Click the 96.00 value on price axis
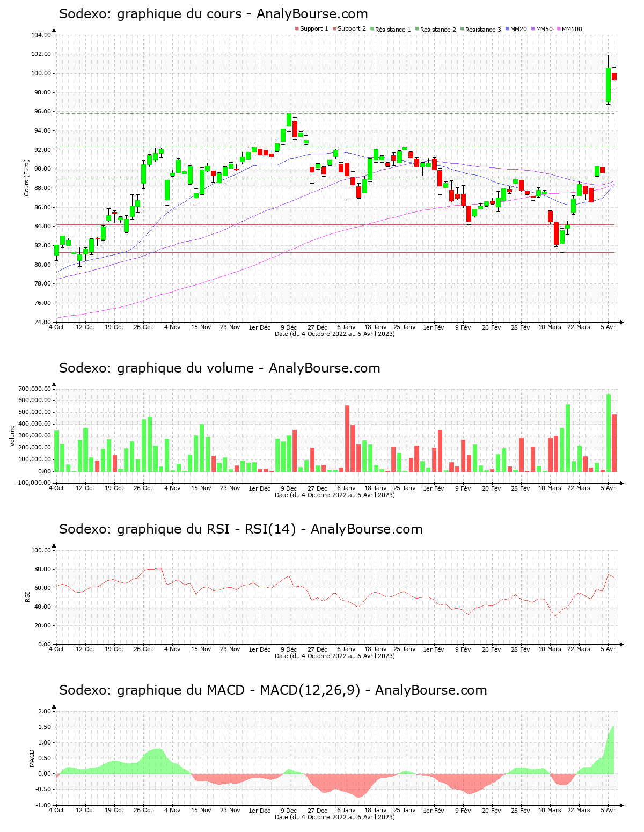This screenshot has height=832, width=644. click(41, 112)
